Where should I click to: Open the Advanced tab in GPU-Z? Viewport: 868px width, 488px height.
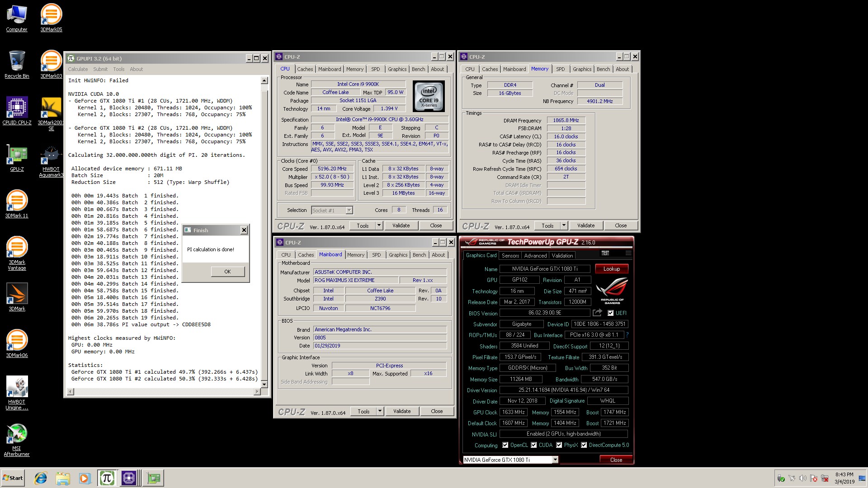(535, 255)
